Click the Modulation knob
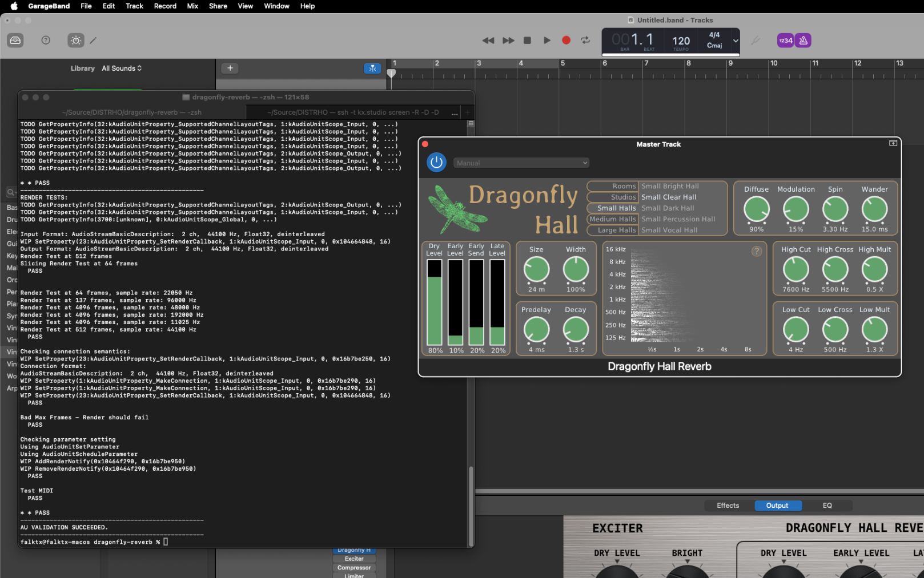Screen dimensions: 924x578 (796, 209)
